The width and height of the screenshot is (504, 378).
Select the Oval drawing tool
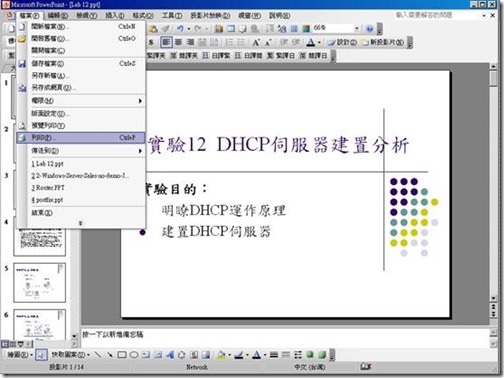tap(134, 355)
